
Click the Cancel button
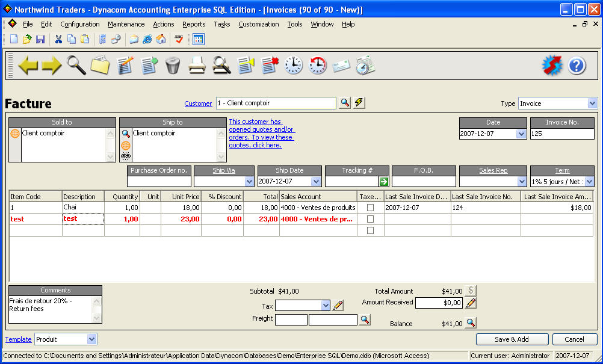coord(574,339)
